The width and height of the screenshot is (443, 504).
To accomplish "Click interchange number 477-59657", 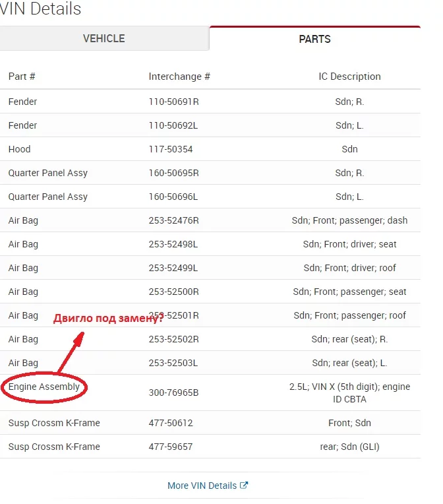I will coord(171,447).
